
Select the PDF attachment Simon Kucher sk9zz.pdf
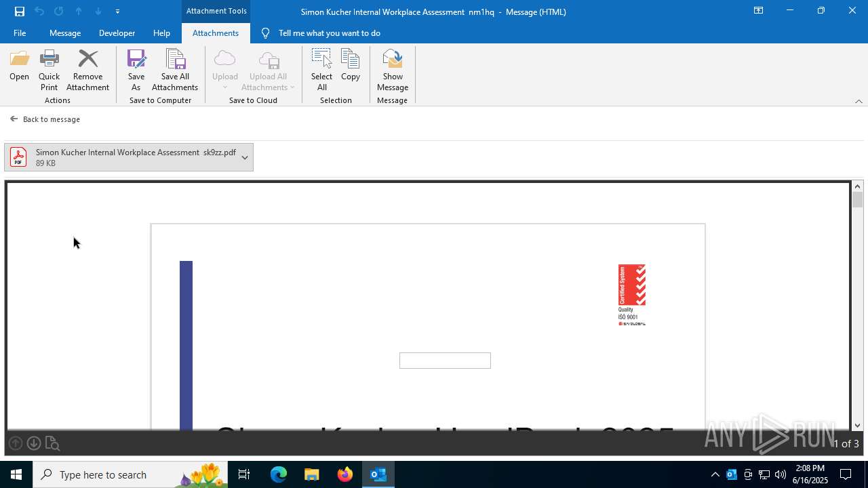[x=129, y=157]
